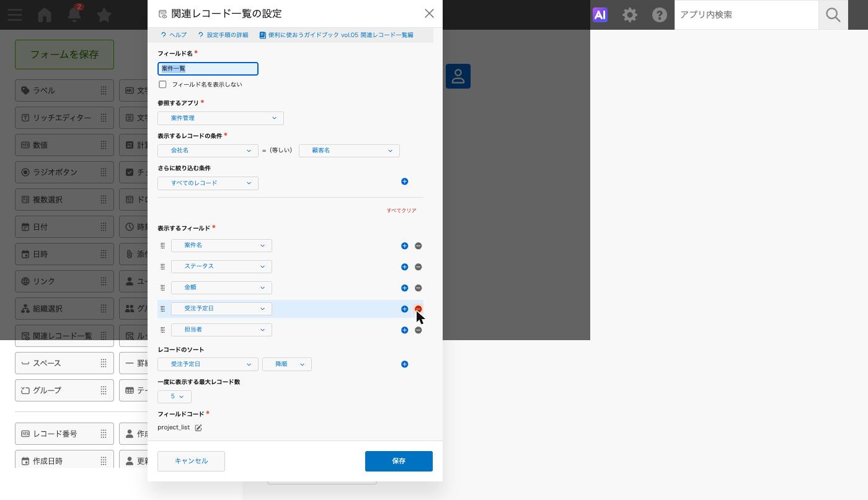This screenshot has height=500, width=868.
Task: Add a field after 受注予定日 row
Action: (x=404, y=309)
